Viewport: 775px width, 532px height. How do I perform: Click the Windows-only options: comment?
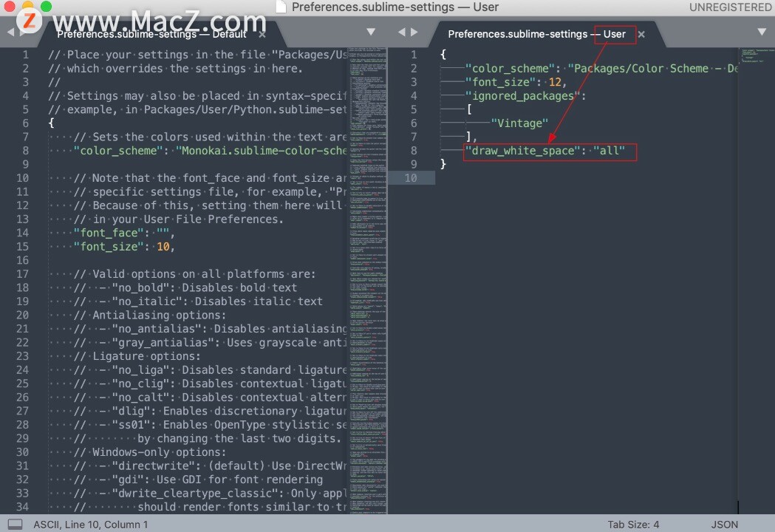tap(150, 452)
